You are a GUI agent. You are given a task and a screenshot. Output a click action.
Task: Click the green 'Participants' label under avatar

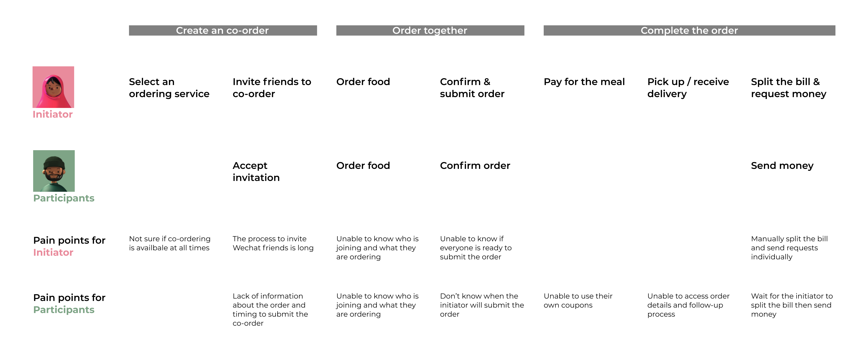coord(64,198)
